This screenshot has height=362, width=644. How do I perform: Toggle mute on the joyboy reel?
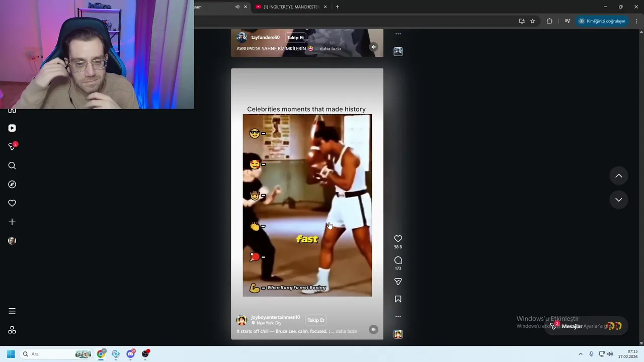coord(373,330)
